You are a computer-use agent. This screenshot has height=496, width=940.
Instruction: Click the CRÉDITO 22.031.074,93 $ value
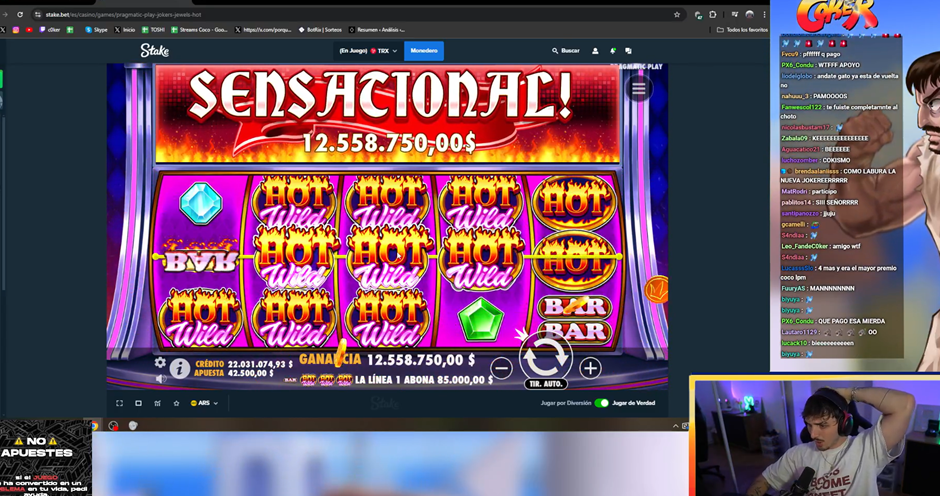click(260, 364)
